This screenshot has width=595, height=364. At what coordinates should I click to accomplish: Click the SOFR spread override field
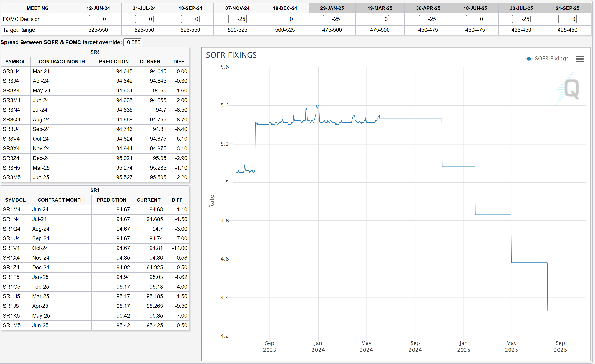coord(133,42)
